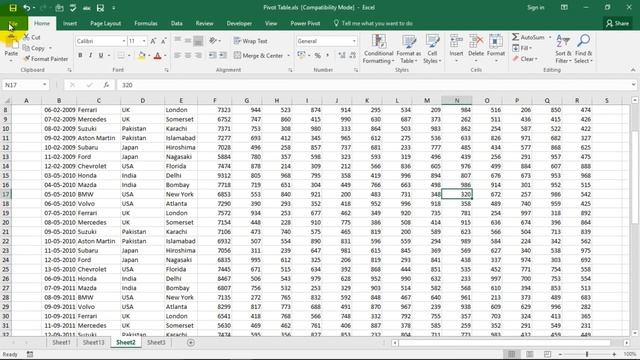Click the Paste clipboard icon

click(x=11, y=42)
